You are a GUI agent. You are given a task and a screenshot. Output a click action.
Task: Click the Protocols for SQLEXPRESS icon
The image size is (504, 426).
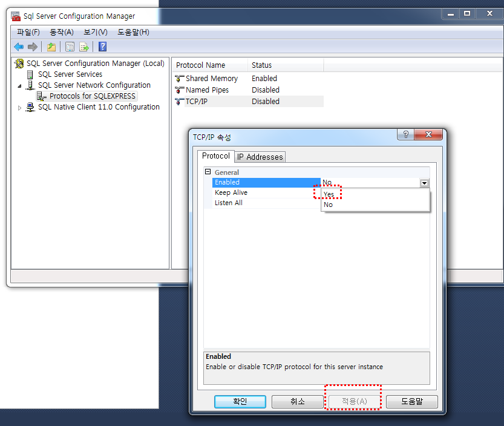[x=42, y=96]
